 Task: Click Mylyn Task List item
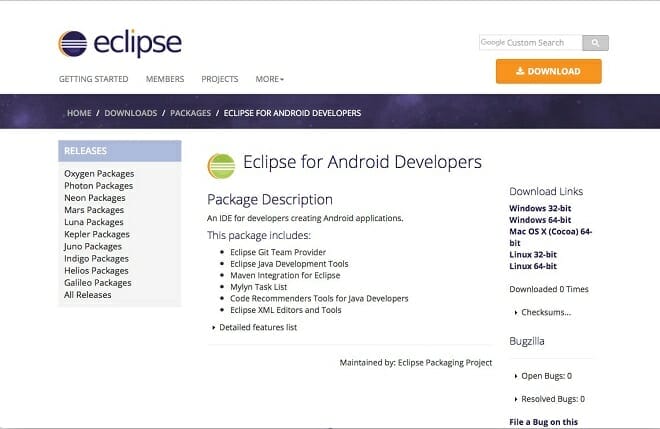[x=258, y=287]
